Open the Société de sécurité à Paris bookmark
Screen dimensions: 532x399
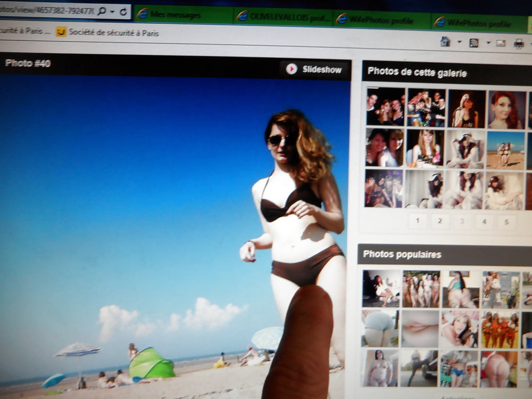(x=113, y=32)
